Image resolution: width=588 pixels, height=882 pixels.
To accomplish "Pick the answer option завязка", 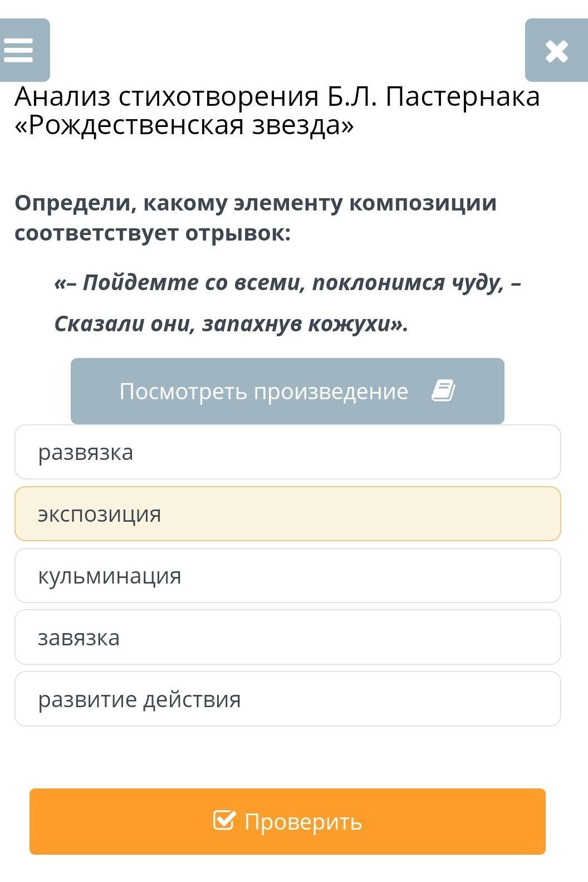I will click(x=287, y=638).
